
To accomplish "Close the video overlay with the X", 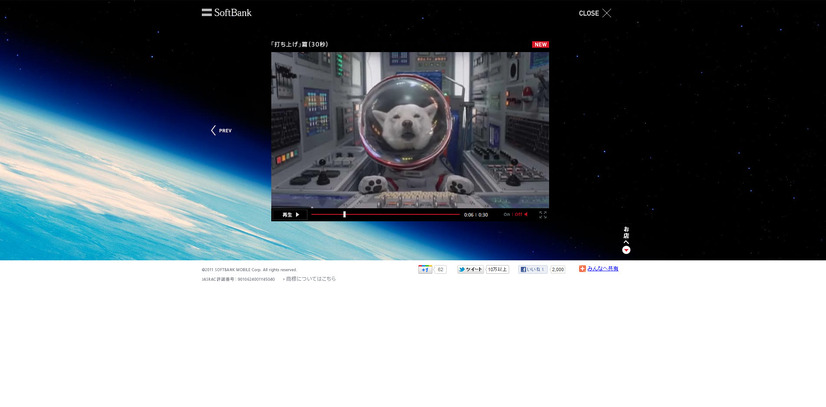I will [x=606, y=13].
